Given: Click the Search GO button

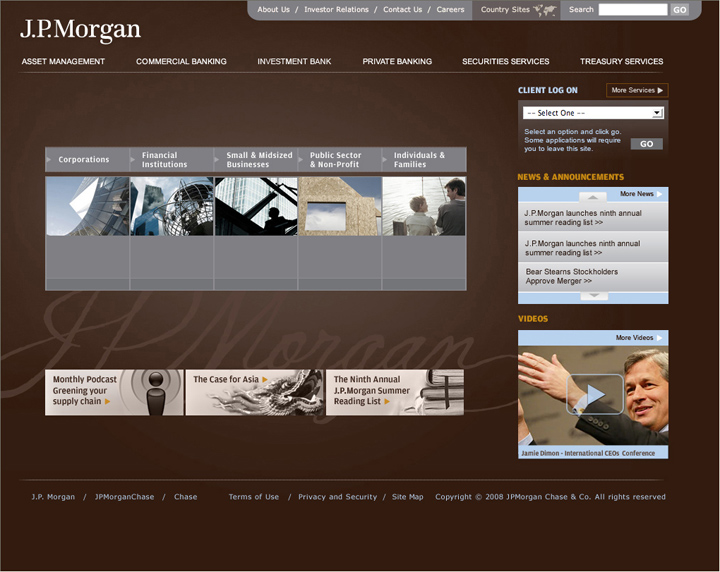Looking at the screenshot, I should [680, 10].
